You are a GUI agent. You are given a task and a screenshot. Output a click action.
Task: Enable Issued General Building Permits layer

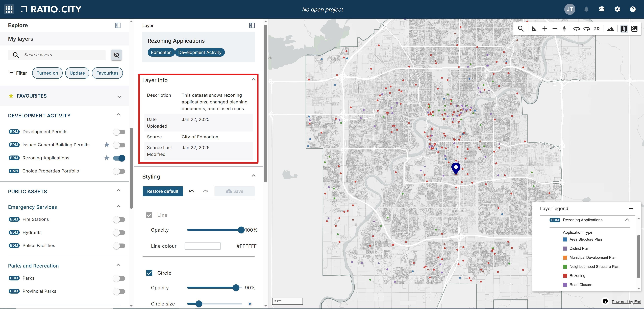[x=119, y=145]
